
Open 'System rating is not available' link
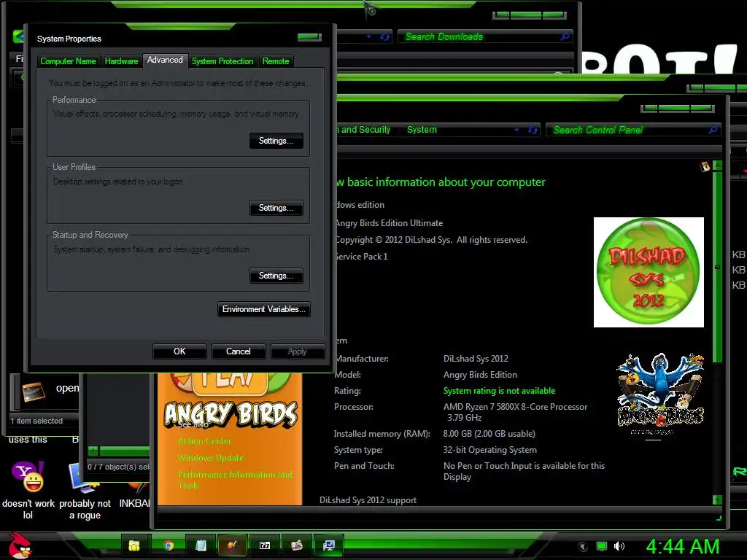pyautogui.click(x=499, y=391)
